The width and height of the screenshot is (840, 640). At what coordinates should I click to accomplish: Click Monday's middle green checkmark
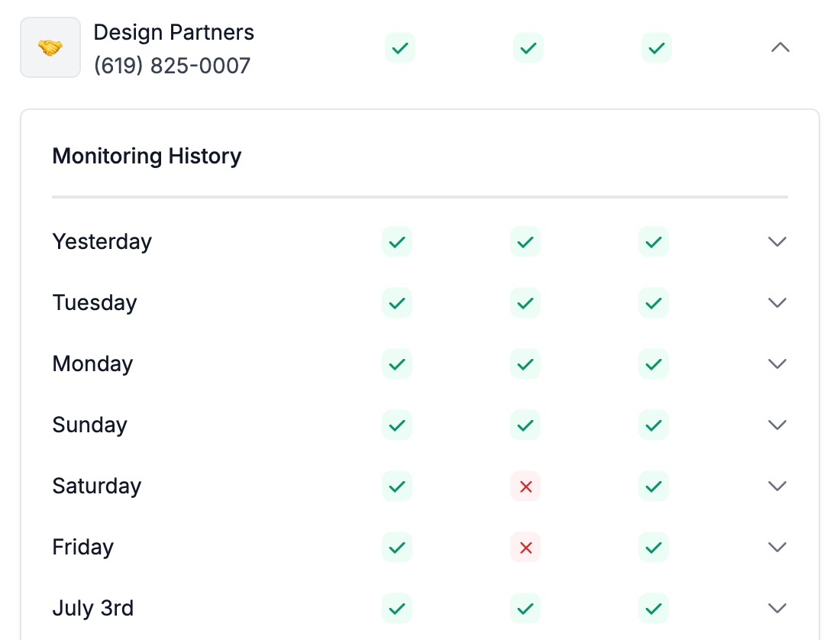pos(525,364)
